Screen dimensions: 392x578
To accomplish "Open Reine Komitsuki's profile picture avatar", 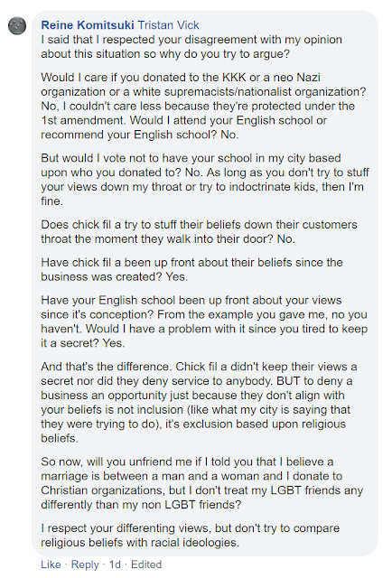I will click(17, 26).
